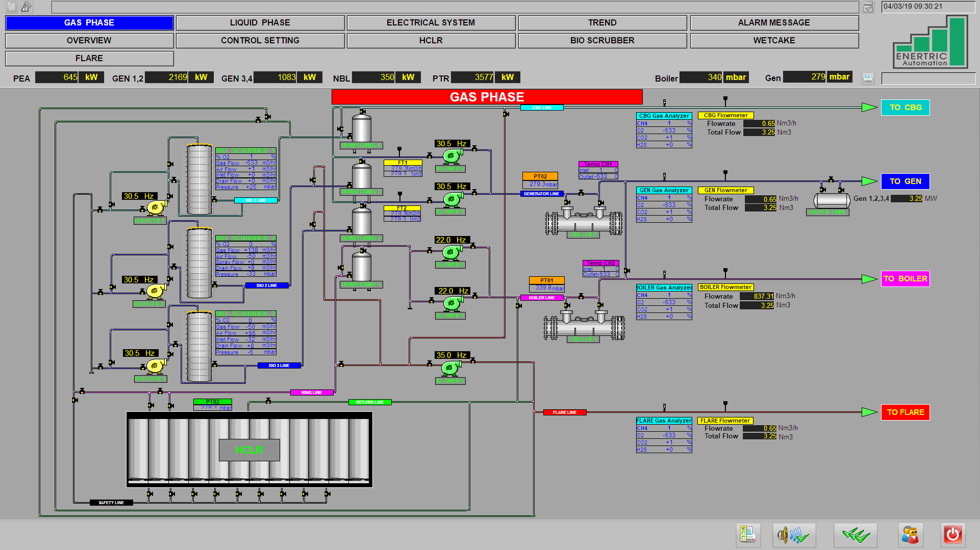Acknowledge all alarms with triple-checkmark icon
The width and height of the screenshot is (980, 550).
[x=856, y=535]
